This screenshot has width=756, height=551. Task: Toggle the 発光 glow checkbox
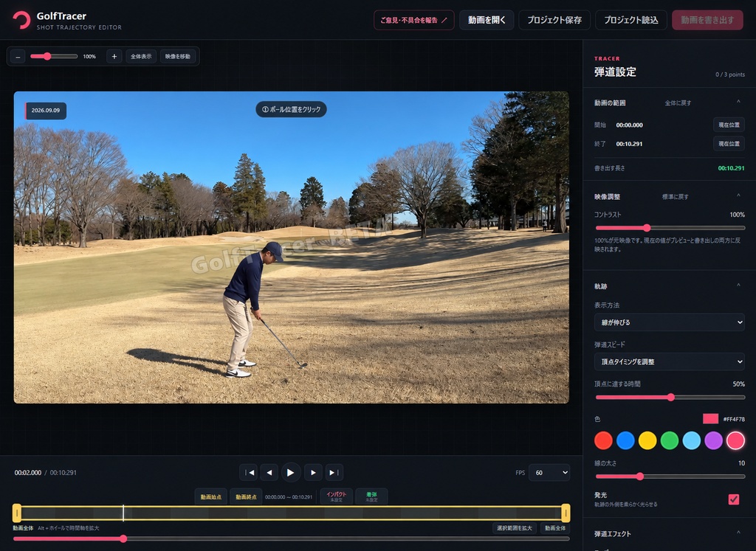click(733, 499)
